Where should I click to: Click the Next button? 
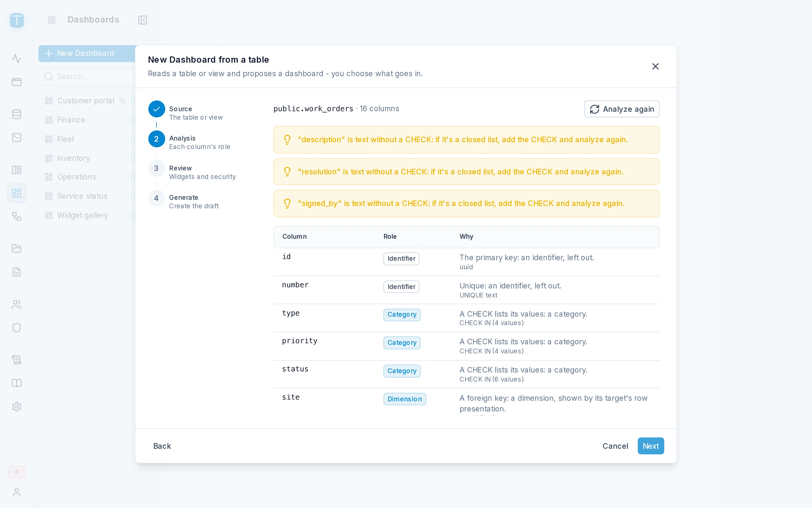point(651,446)
